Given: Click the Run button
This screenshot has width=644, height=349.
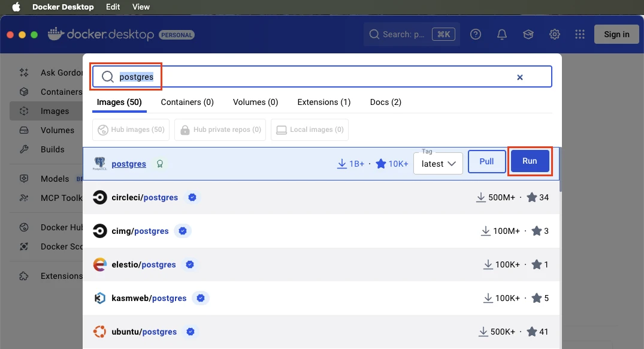Looking at the screenshot, I should click(530, 161).
